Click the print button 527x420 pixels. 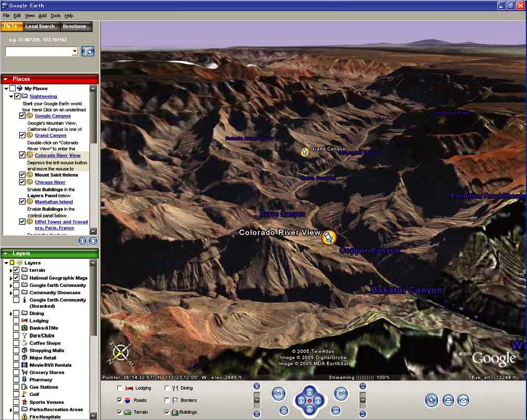click(448, 401)
